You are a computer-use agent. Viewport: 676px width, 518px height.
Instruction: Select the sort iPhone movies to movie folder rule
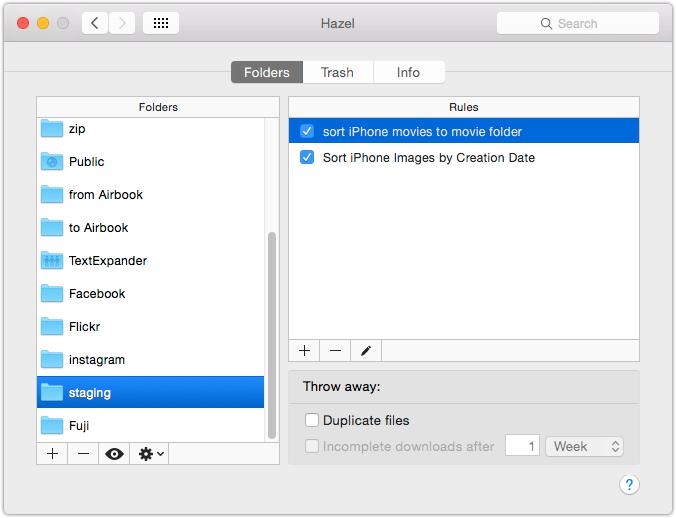pyautogui.click(x=464, y=131)
